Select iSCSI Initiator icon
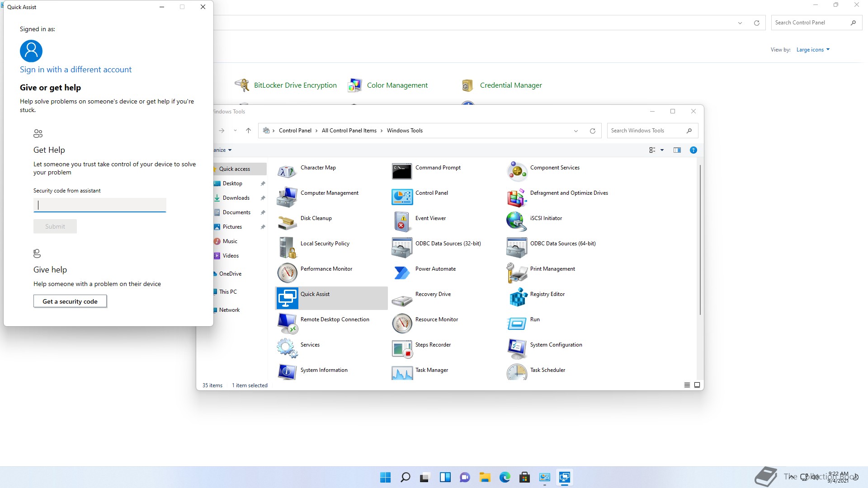Viewport: 868px width, 488px height. point(517,222)
